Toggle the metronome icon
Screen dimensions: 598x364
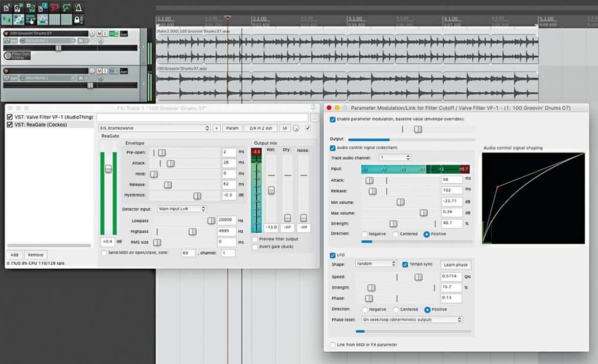[x=78, y=8]
